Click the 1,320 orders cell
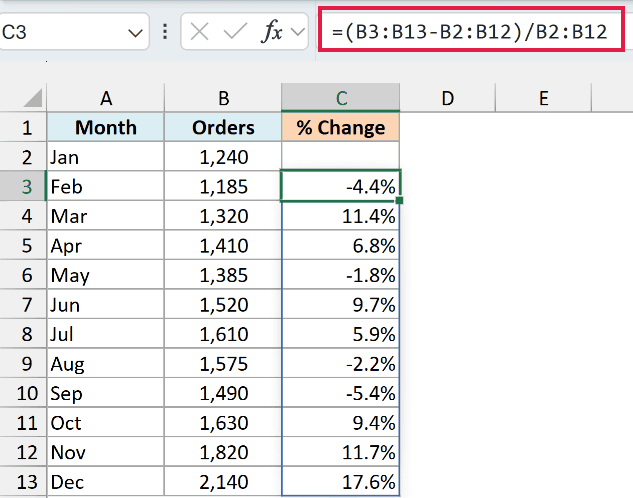Screen dimensions: 633x498 [x=223, y=216]
